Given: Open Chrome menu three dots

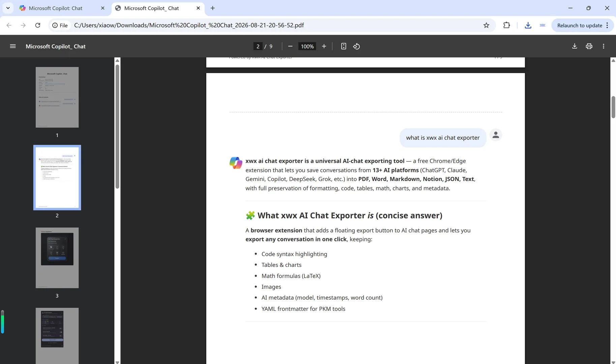Looking at the screenshot, I should pyautogui.click(x=607, y=25).
